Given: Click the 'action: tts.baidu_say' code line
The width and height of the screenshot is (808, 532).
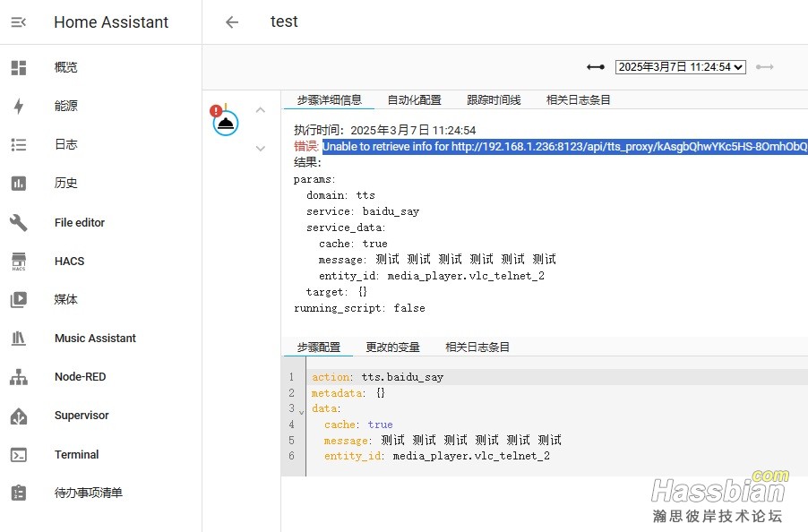Looking at the screenshot, I should 378,377.
